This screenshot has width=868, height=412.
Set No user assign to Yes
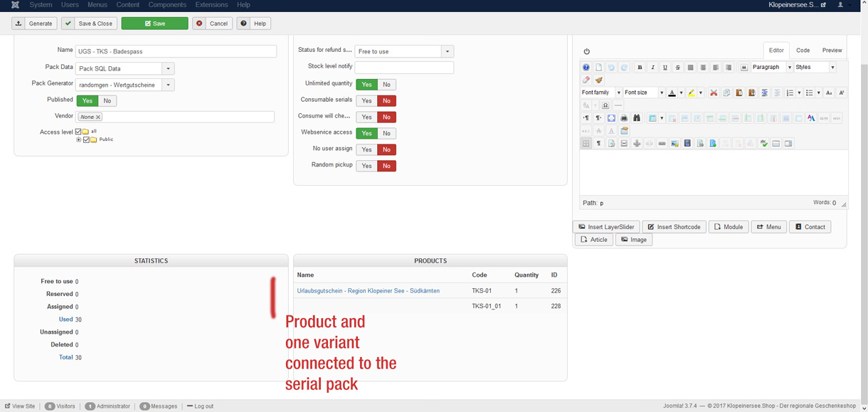point(366,149)
